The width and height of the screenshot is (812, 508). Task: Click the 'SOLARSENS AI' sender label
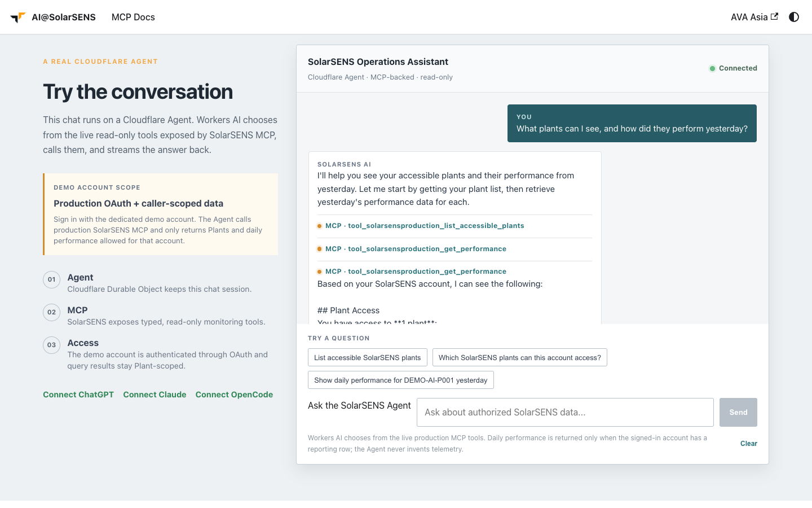[344, 164]
